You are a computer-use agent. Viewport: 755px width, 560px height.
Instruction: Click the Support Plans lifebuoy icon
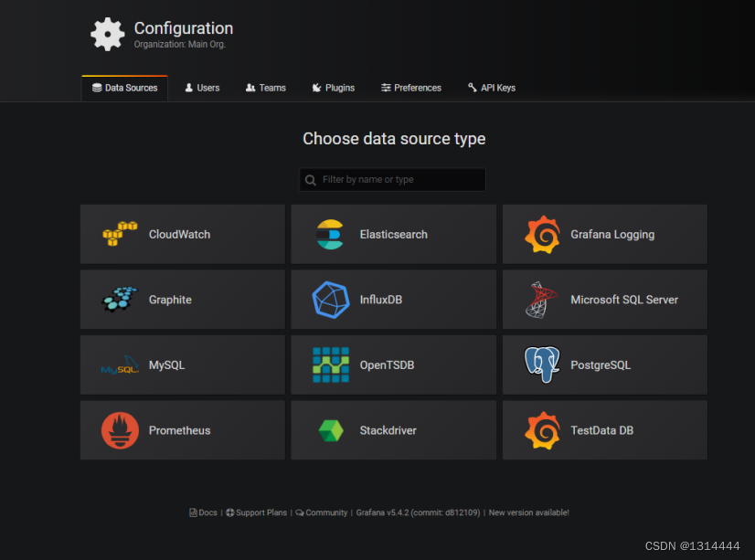tap(230, 512)
